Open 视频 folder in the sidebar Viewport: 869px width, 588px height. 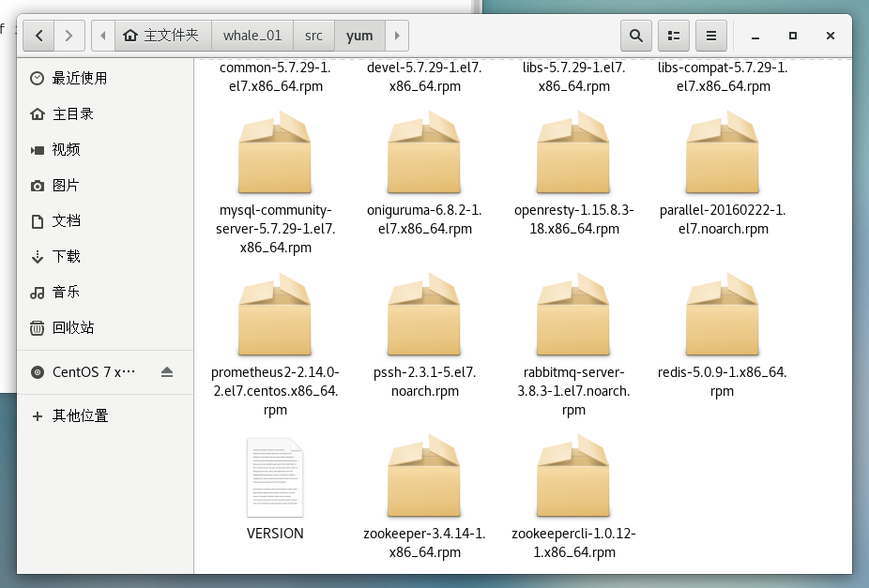point(105,149)
